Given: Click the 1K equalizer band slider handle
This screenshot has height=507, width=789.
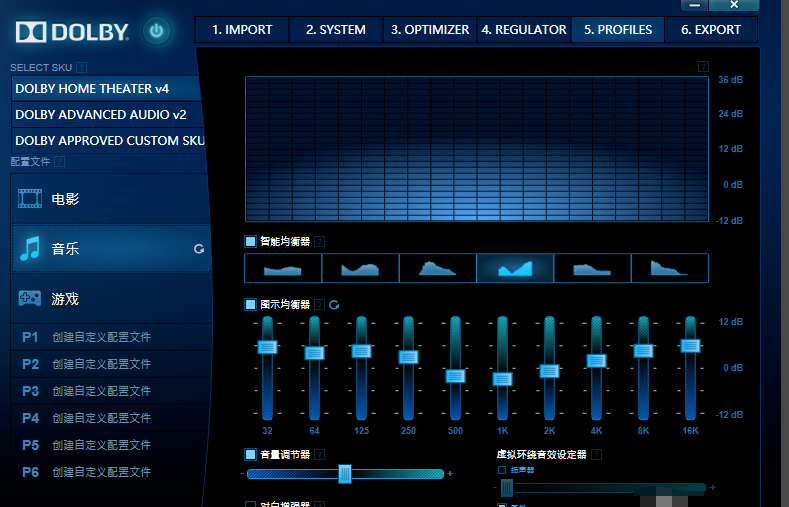Looking at the screenshot, I should coord(502,379).
